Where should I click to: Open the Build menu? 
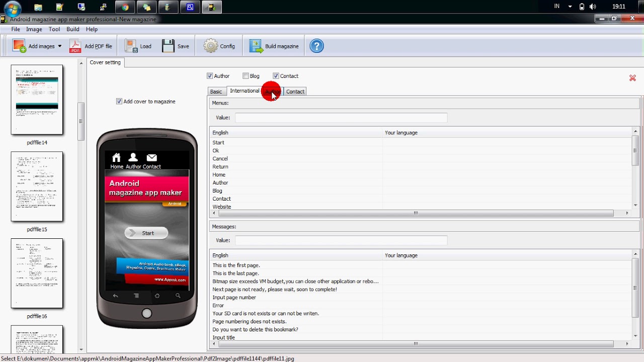73,29
